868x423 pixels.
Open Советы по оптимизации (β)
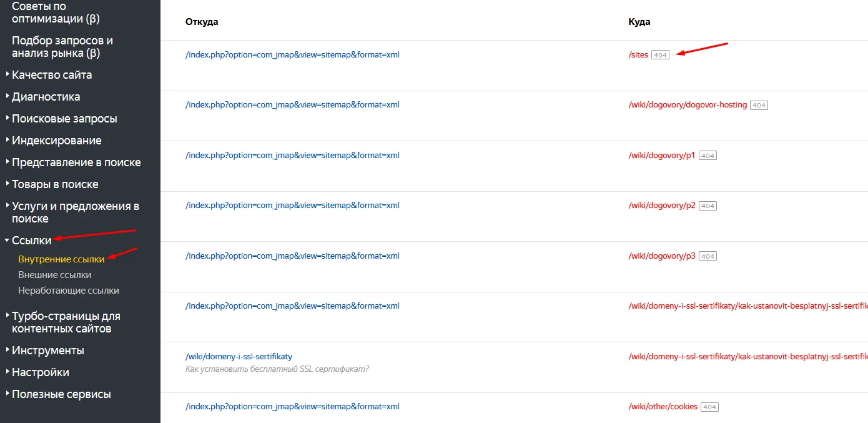coord(56,12)
